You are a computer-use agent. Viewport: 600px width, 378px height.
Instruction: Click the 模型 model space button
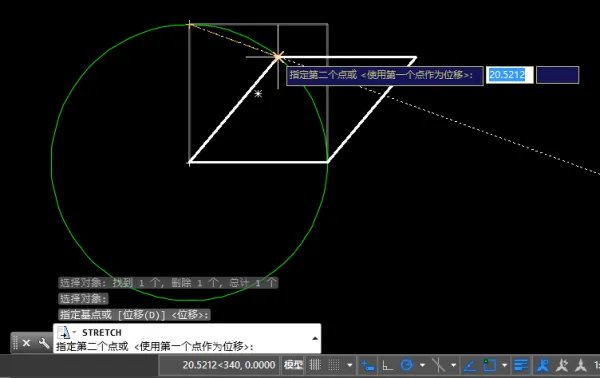coord(293,365)
